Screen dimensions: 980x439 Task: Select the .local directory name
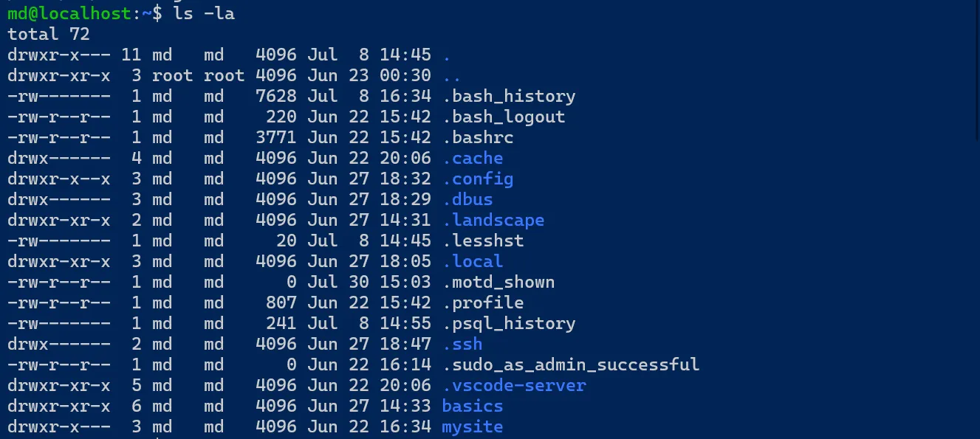point(472,262)
